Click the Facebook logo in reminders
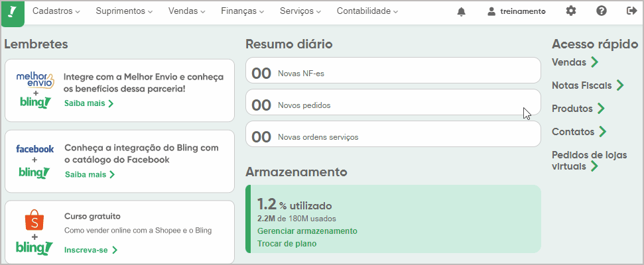The width and height of the screenshot is (644, 265). 35,149
